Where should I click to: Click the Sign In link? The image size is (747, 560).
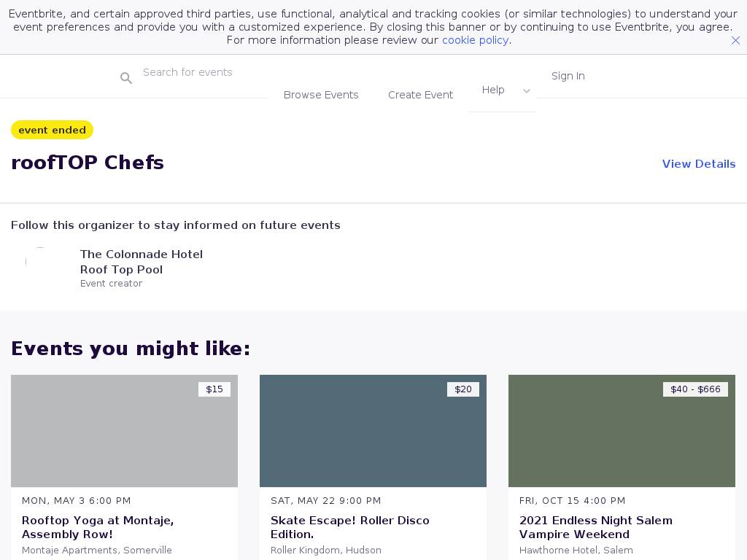click(x=568, y=76)
